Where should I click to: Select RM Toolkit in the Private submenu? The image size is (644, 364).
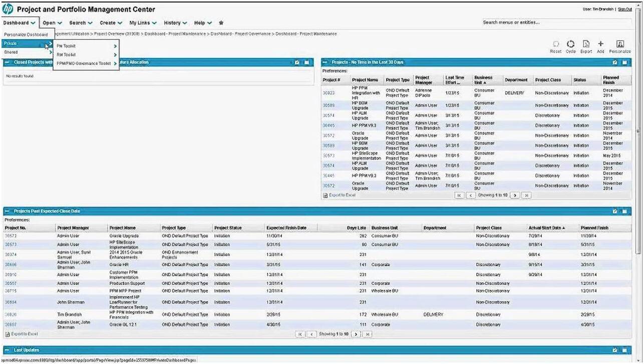pyautogui.click(x=86, y=55)
